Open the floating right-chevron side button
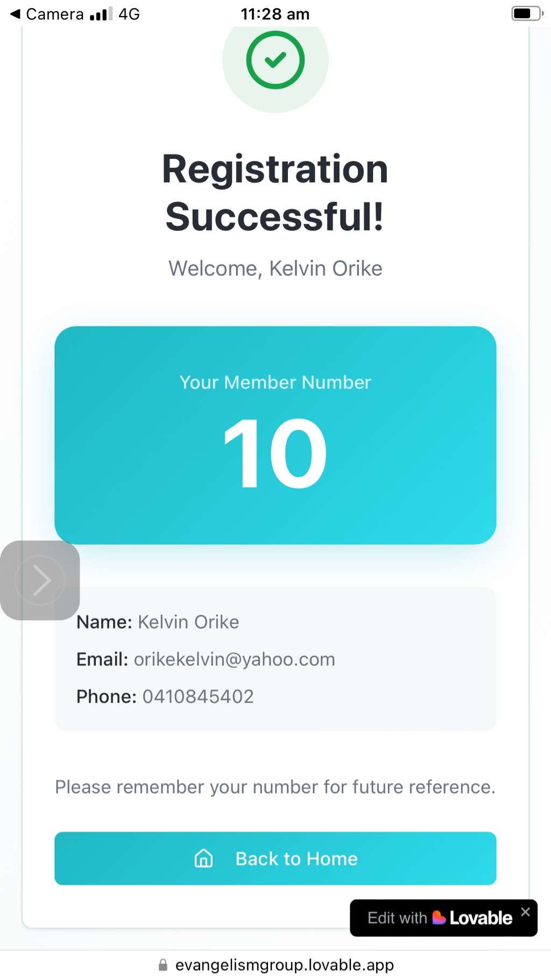This screenshot has height=980, width=551. click(40, 580)
